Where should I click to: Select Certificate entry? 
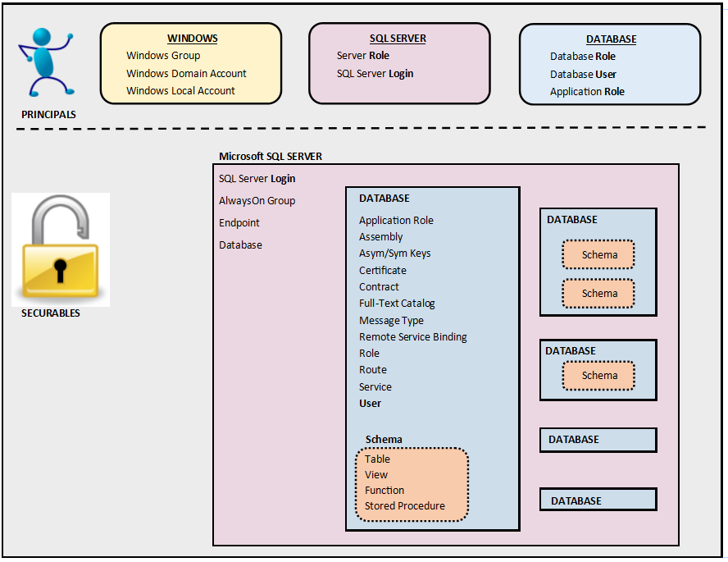[x=383, y=270]
